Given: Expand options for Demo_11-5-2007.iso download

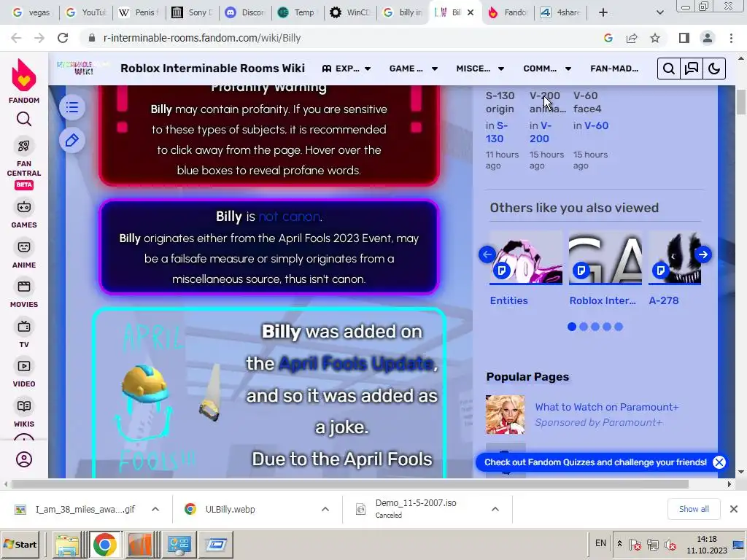Looking at the screenshot, I should [495, 509].
